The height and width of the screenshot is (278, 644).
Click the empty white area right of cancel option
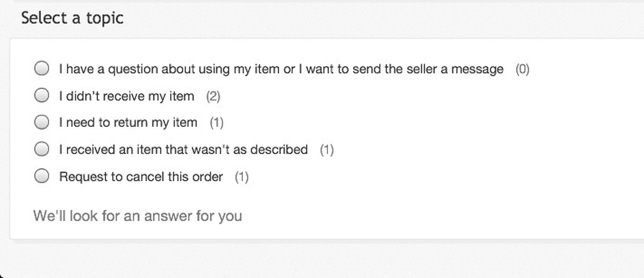428,177
